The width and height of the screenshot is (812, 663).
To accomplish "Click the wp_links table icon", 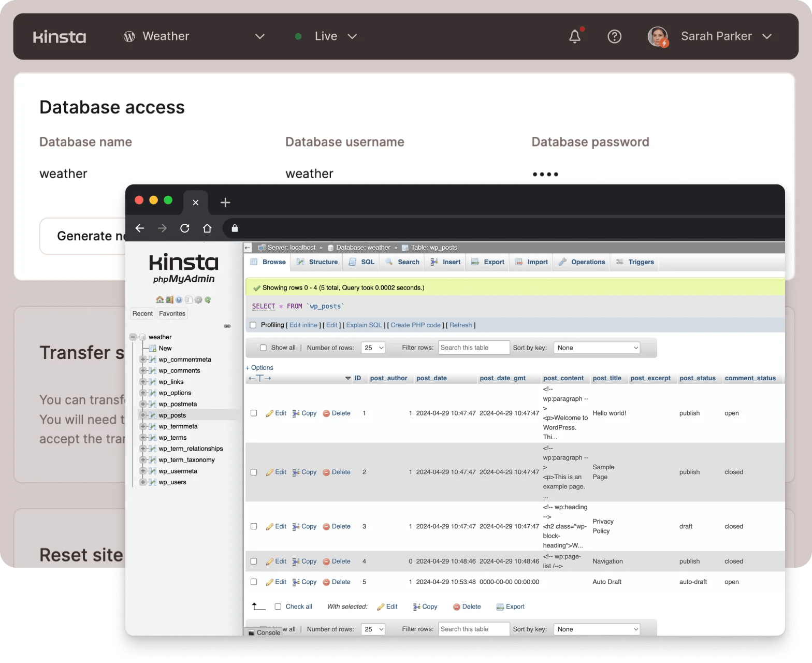I will (x=152, y=382).
